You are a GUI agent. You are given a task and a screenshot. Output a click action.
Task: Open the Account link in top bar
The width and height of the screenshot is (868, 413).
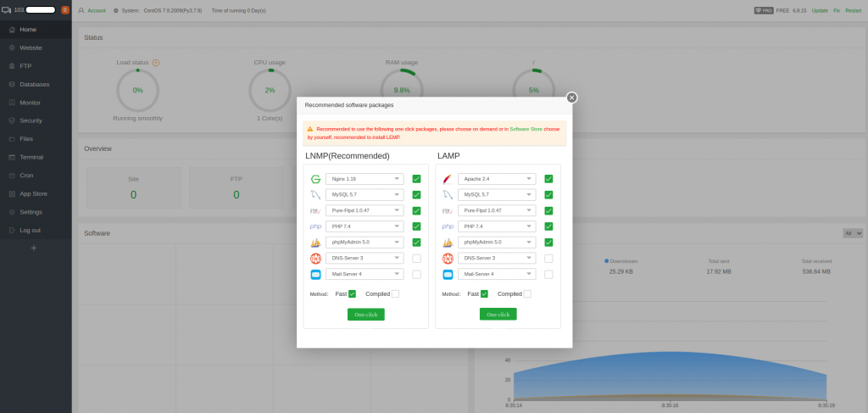[x=97, y=10]
